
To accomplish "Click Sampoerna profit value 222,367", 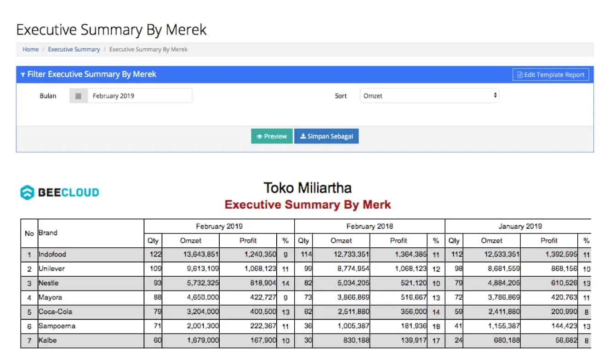I will (263, 326).
